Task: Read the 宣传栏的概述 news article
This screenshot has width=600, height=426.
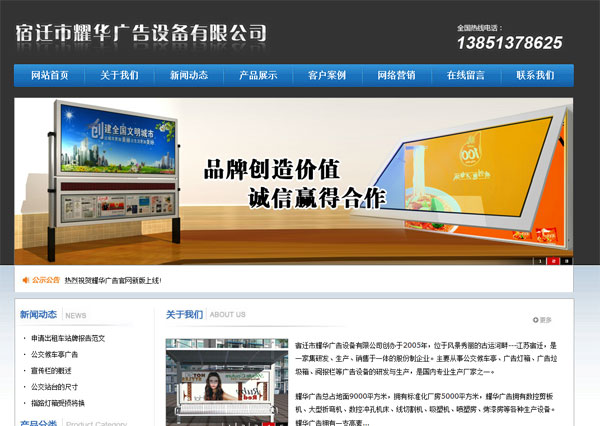Action: pyautogui.click(x=52, y=370)
